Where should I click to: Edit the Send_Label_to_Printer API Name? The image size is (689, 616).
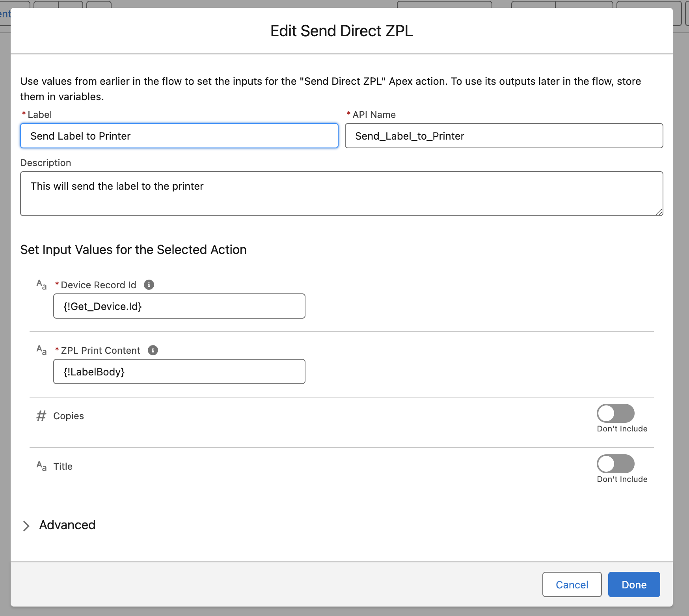pyautogui.click(x=503, y=136)
